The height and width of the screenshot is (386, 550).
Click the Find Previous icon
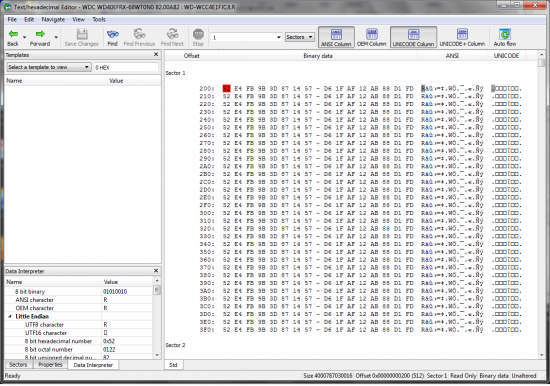click(x=139, y=34)
